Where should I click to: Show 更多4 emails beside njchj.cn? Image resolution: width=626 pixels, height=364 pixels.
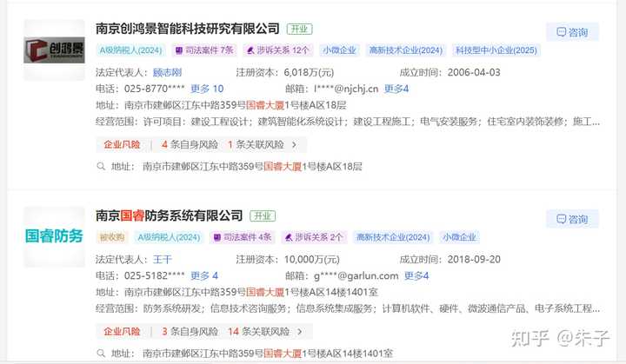pos(396,89)
